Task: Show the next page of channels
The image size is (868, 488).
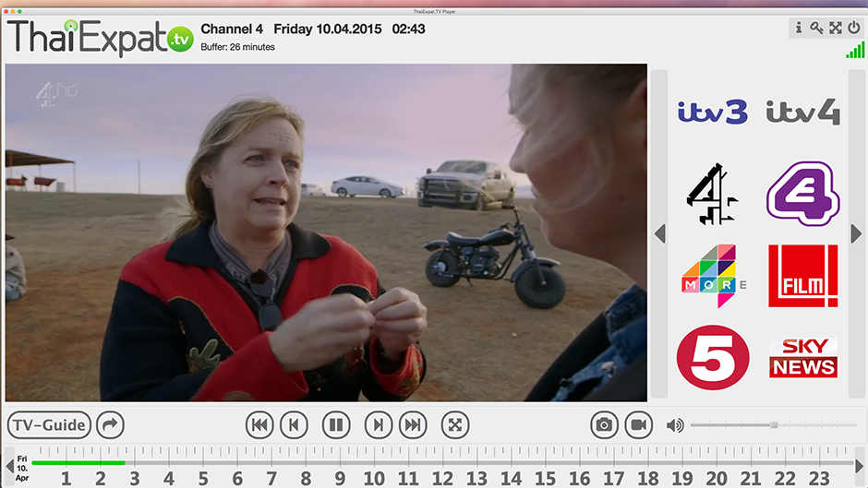Action: tap(856, 234)
